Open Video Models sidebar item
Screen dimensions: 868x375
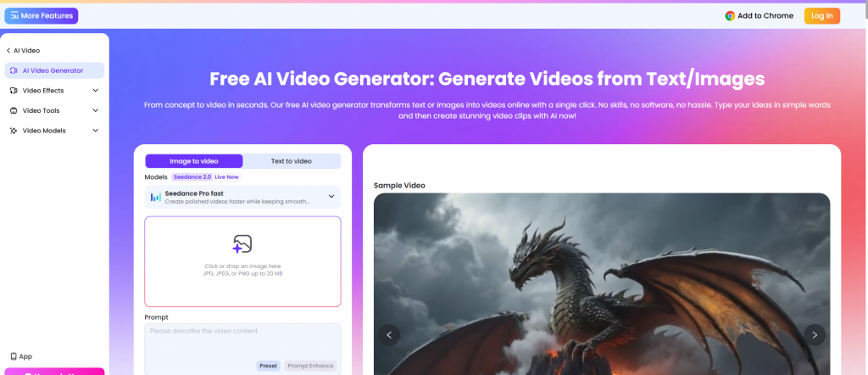pyautogui.click(x=54, y=131)
